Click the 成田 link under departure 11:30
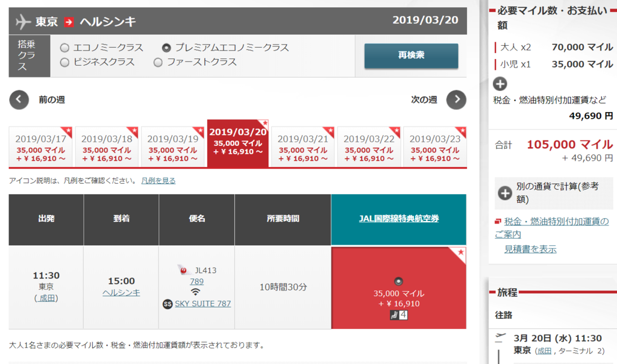Image resolution: width=617 pixels, height=364 pixels. (47, 298)
